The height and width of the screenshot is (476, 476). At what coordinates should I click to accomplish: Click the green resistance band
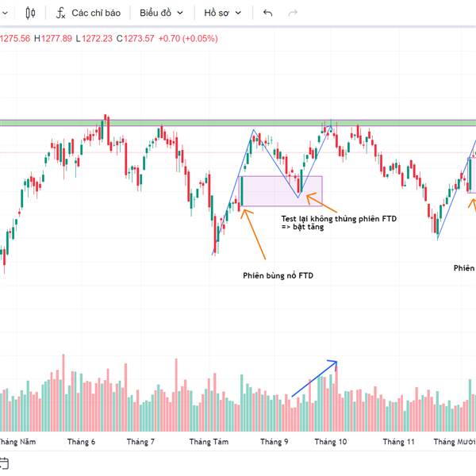[x=198, y=123]
